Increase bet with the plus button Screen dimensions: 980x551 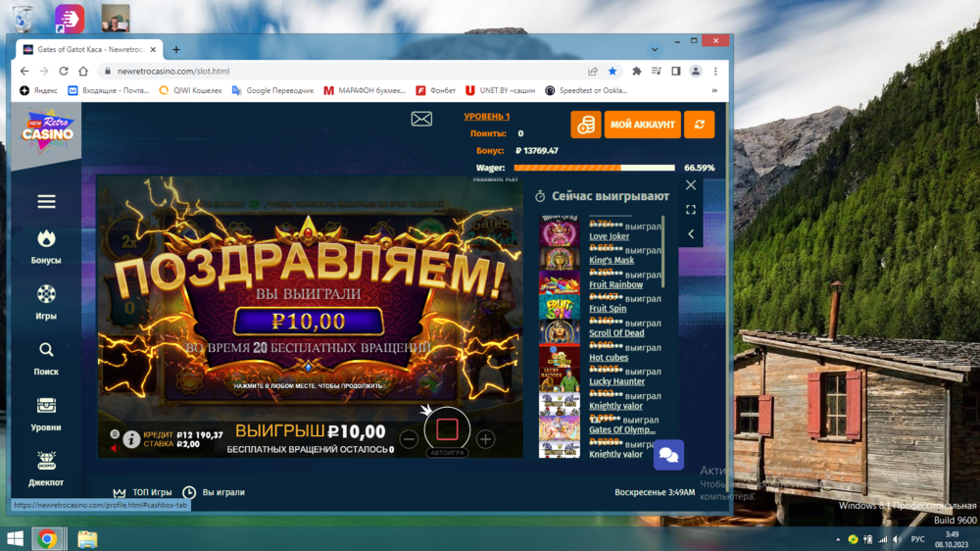[x=485, y=439]
